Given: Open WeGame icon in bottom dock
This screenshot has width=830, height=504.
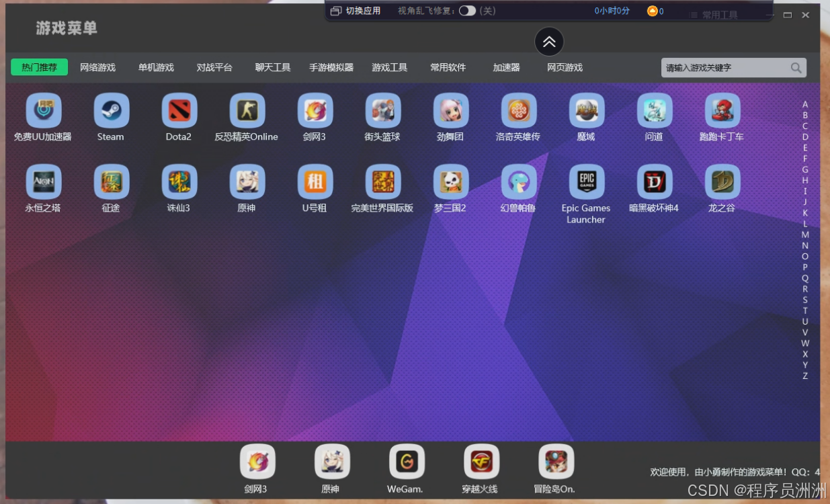Looking at the screenshot, I should (x=406, y=462).
